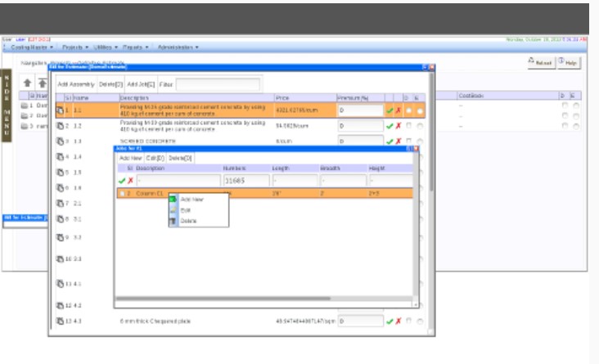Click green checkmark on Chequered plate row

point(390,321)
